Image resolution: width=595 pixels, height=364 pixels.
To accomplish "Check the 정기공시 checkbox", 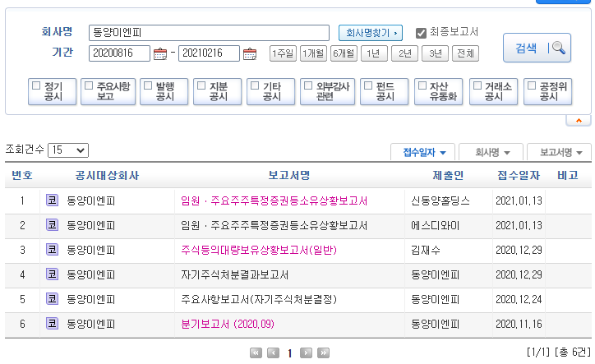I will (36, 85).
